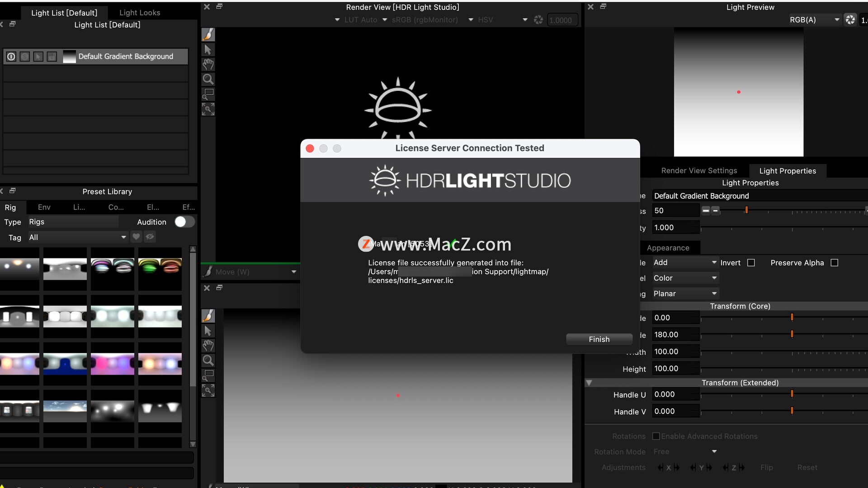Open the Render View Settings tab

coord(699,171)
